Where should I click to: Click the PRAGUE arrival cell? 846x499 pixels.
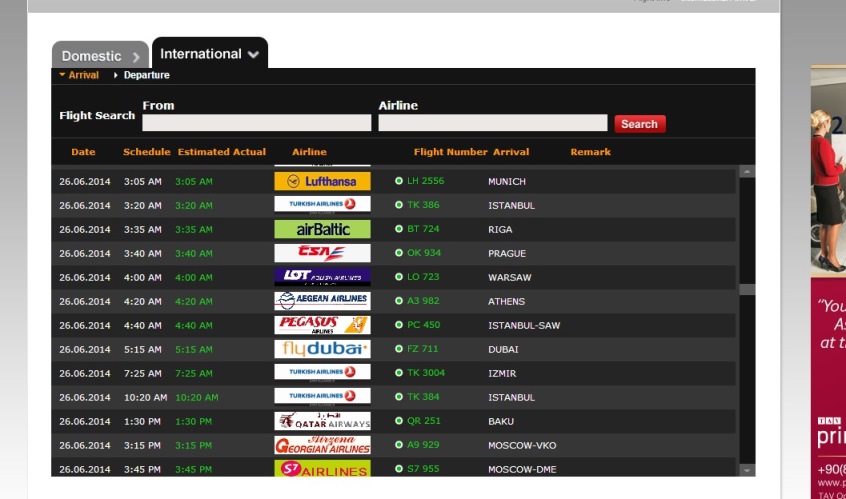coord(507,254)
